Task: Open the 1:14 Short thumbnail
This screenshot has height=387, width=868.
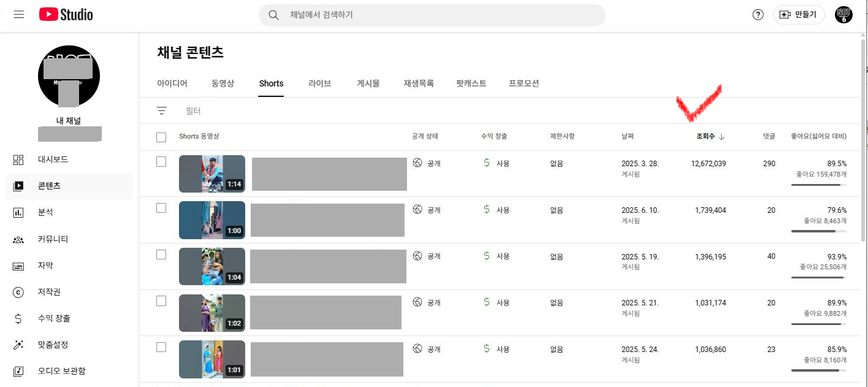Action: pos(212,174)
